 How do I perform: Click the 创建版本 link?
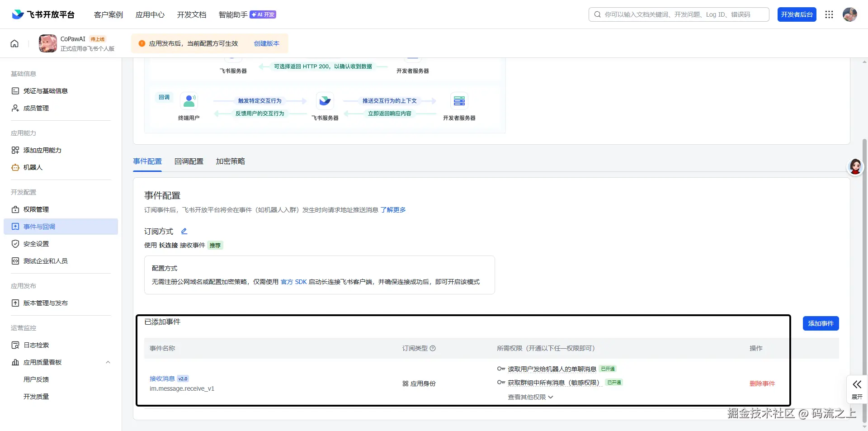pos(267,43)
